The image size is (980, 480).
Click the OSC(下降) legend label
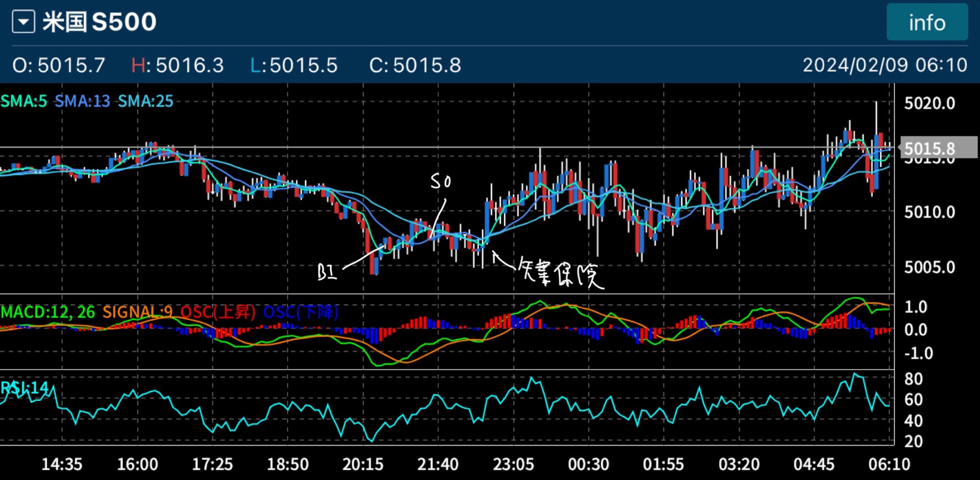point(300,312)
